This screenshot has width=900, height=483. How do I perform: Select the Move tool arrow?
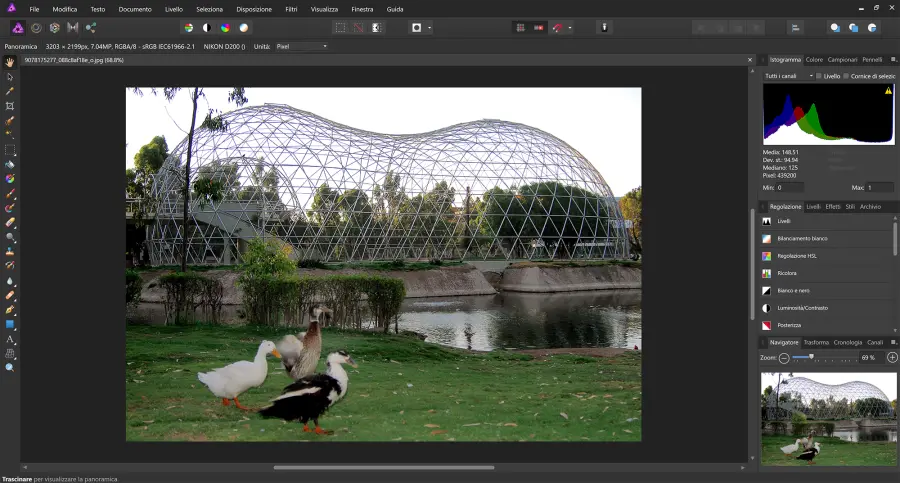click(10, 77)
